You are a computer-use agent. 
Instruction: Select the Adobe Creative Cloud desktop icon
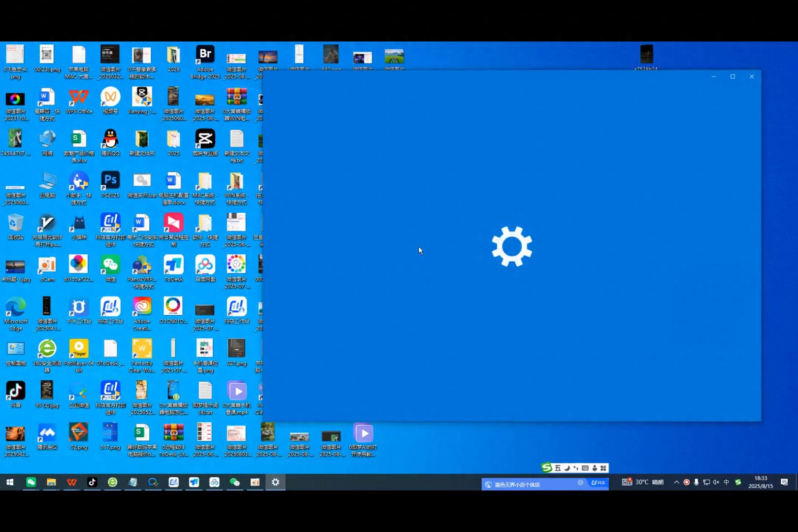point(142,308)
